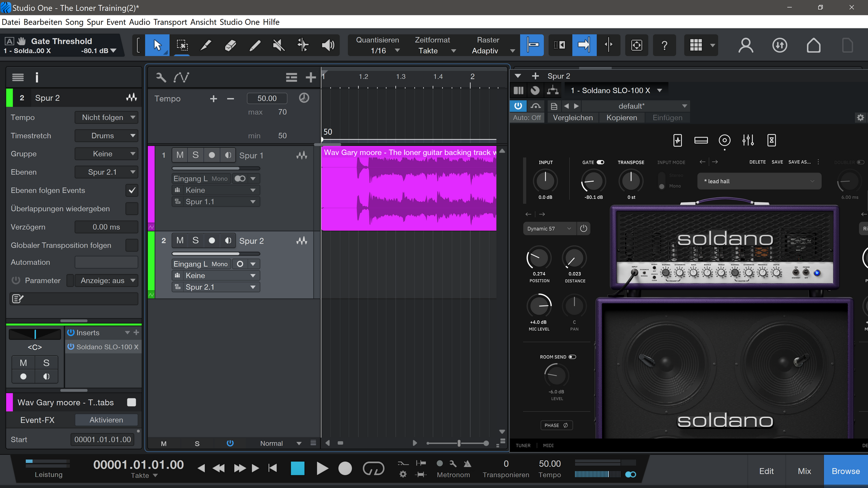Select the Arrow tool

(x=157, y=45)
